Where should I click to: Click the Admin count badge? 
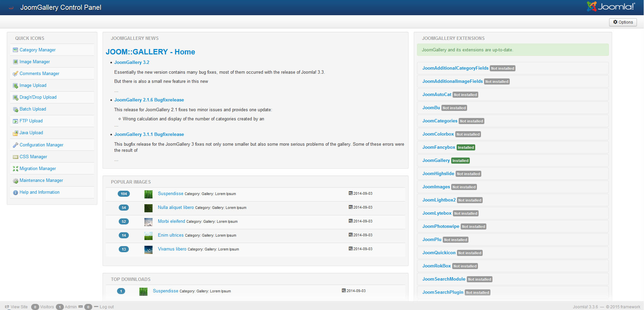(60, 307)
